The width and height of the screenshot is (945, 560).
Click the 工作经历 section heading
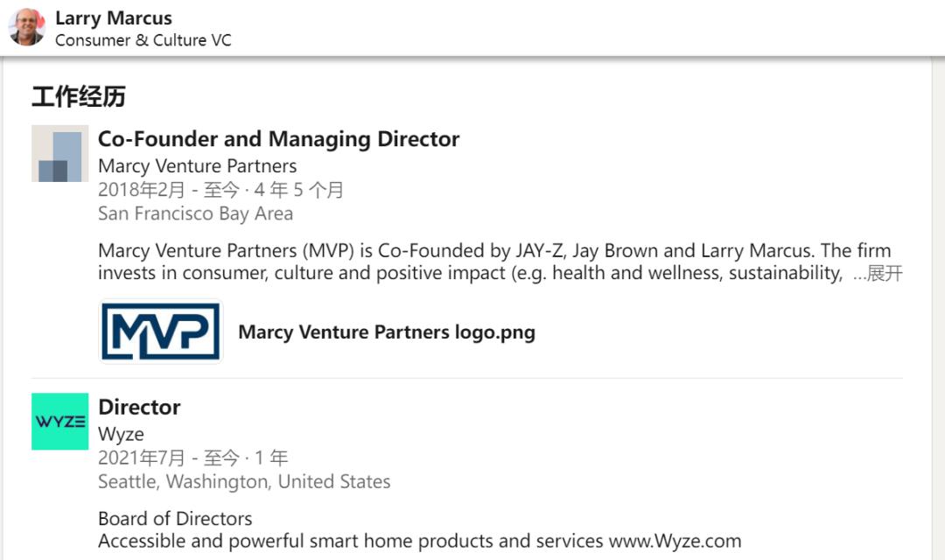pos(79,97)
